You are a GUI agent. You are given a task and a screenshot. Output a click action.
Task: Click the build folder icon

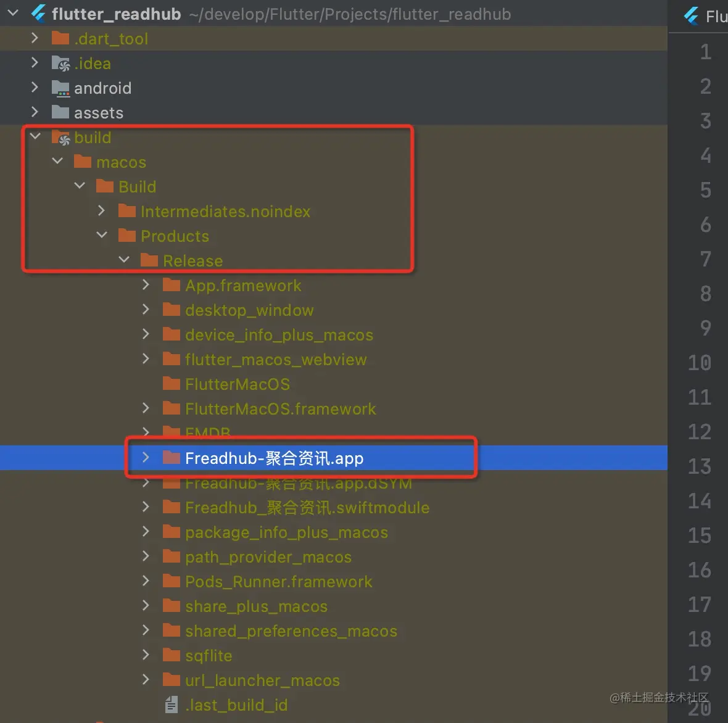tap(61, 138)
